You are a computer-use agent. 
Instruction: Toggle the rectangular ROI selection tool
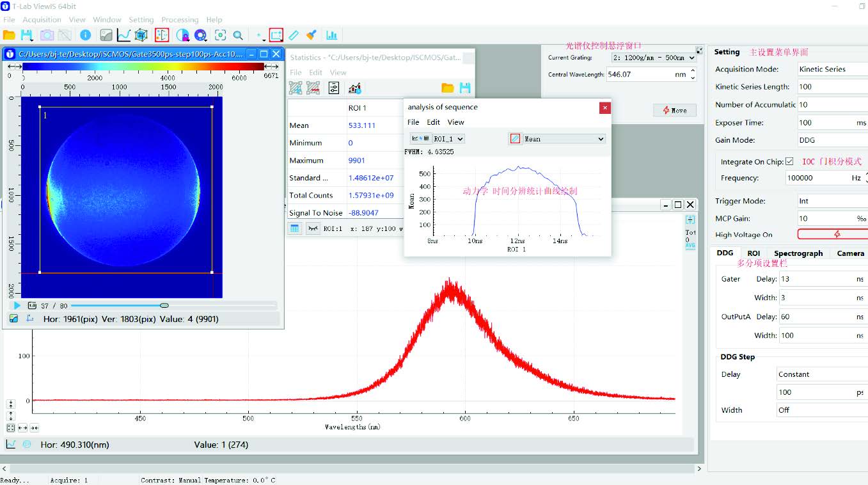[276, 35]
